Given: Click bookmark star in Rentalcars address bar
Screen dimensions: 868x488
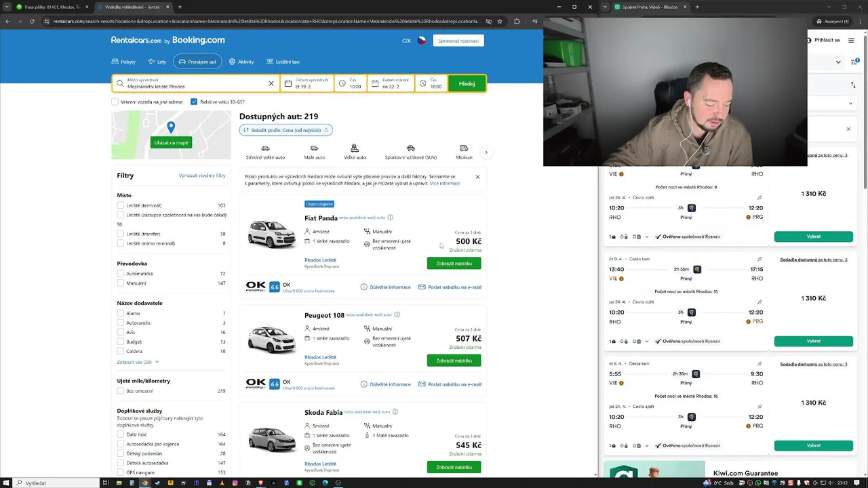Looking at the screenshot, I should [500, 21].
